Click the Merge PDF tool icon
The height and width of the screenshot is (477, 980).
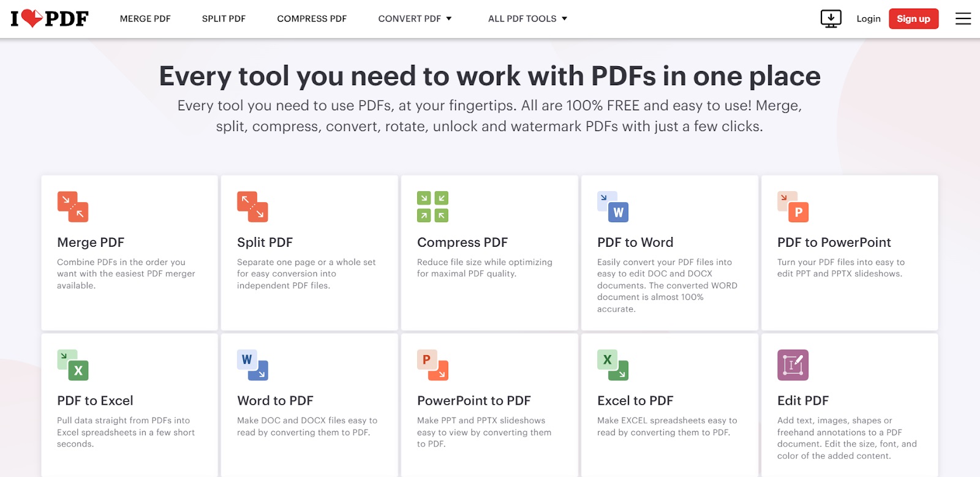[x=73, y=206]
